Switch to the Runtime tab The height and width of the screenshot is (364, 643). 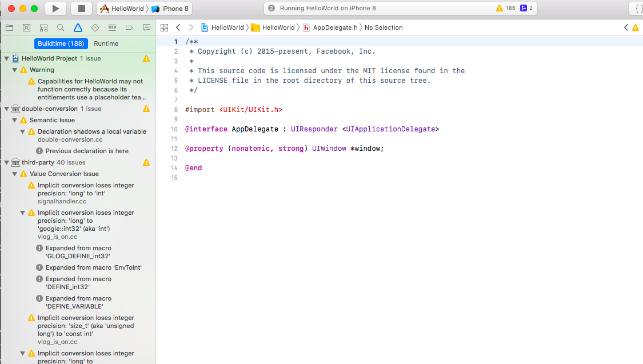click(x=106, y=43)
